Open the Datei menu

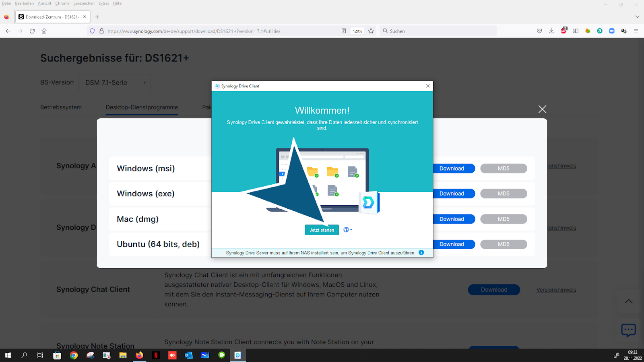tap(6, 3)
